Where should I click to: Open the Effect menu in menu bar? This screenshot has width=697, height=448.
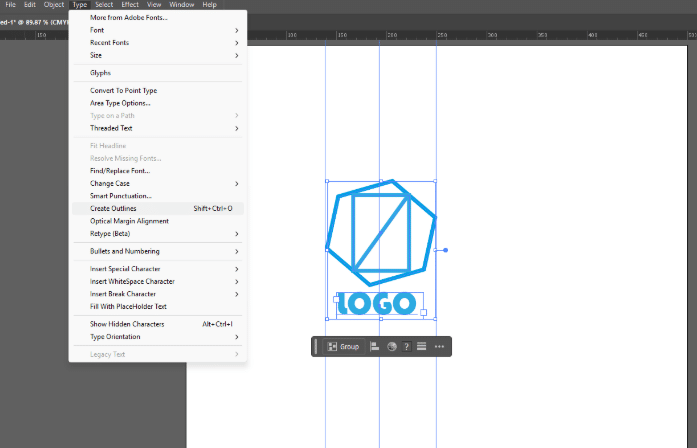[x=130, y=5]
